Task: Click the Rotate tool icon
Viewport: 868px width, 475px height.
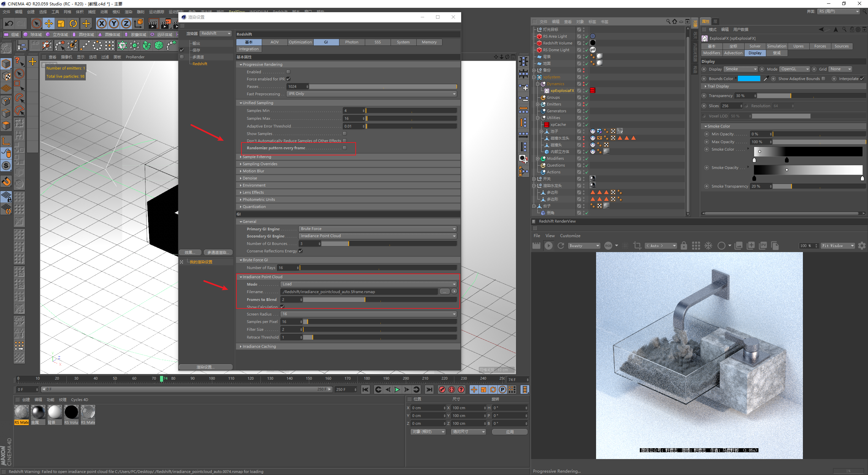Action: click(73, 23)
